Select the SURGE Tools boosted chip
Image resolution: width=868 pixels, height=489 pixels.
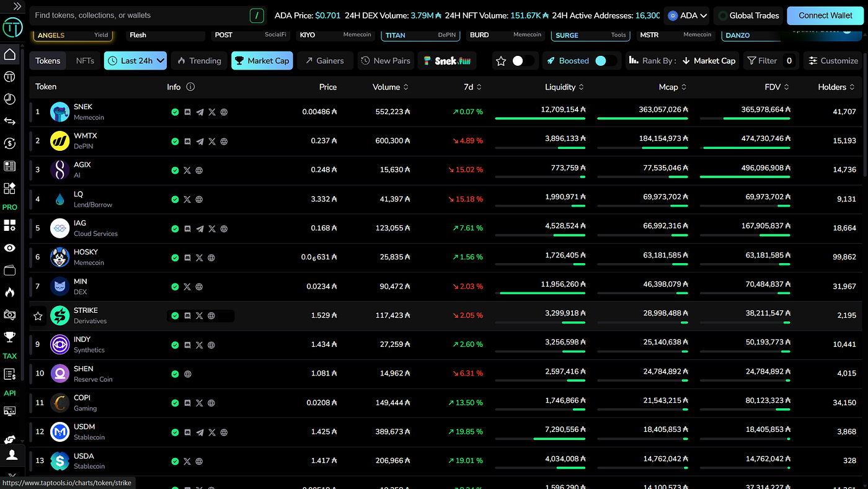[590, 35]
